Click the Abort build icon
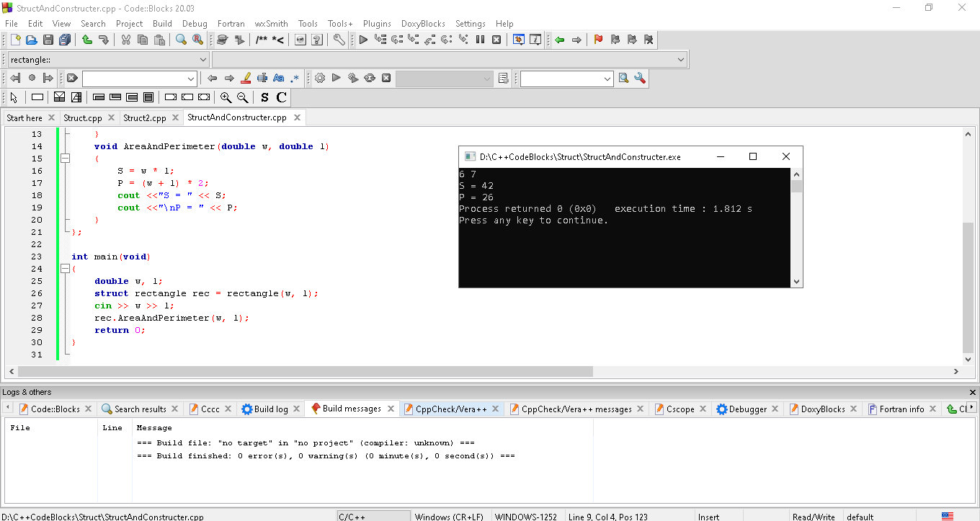Screen dimensions: 980x521 (x=386, y=78)
